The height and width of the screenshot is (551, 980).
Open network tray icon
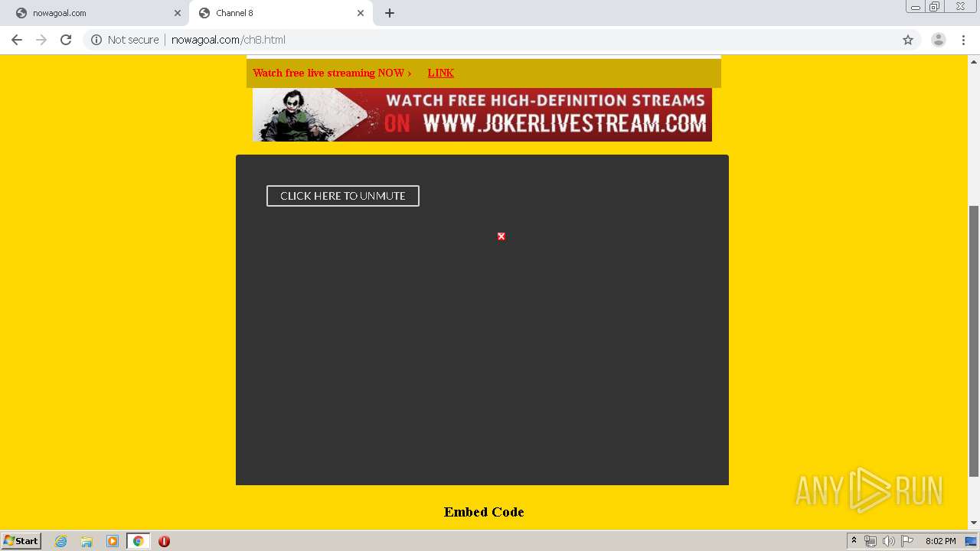(x=871, y=541)
